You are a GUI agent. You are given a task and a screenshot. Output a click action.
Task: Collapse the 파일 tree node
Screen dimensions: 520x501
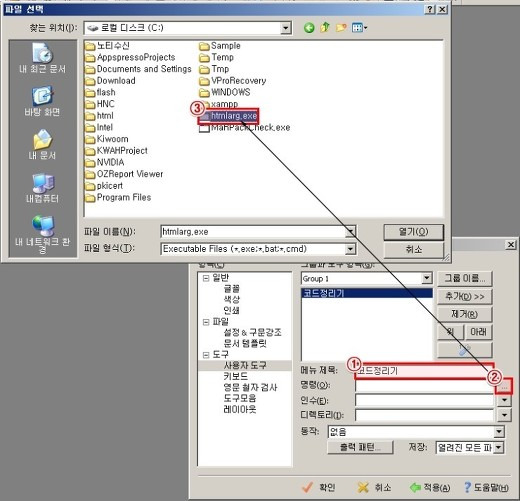point(206,322)
